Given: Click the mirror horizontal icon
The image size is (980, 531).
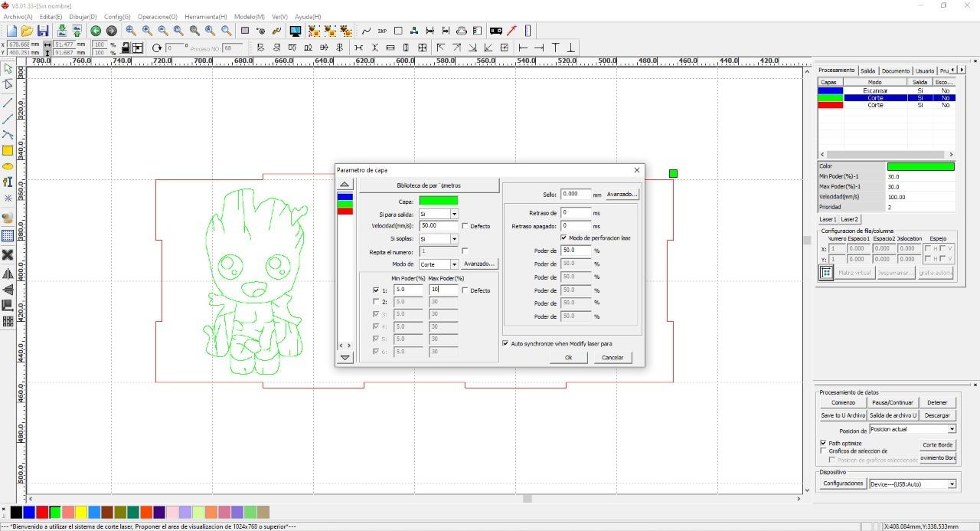Looking at the screenshot, I should pos(8,274).
